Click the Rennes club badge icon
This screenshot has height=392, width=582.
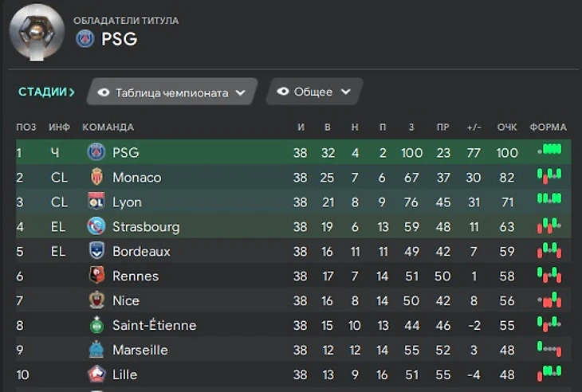[96, 276]
